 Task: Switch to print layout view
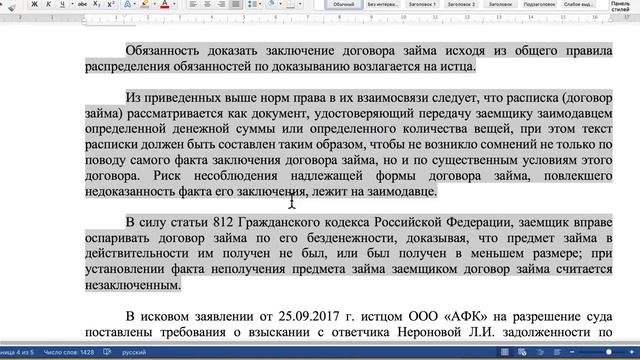[x=505, y=352]
